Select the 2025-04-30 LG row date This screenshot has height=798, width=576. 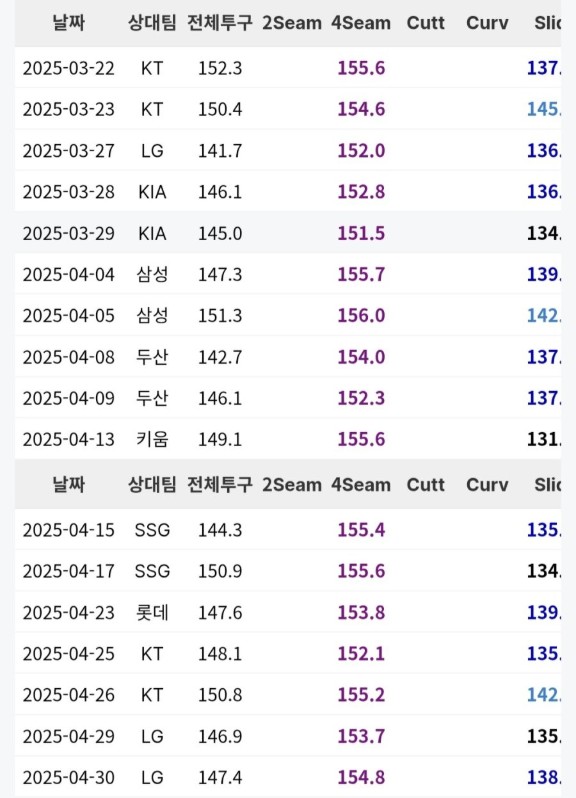point(69,778)
